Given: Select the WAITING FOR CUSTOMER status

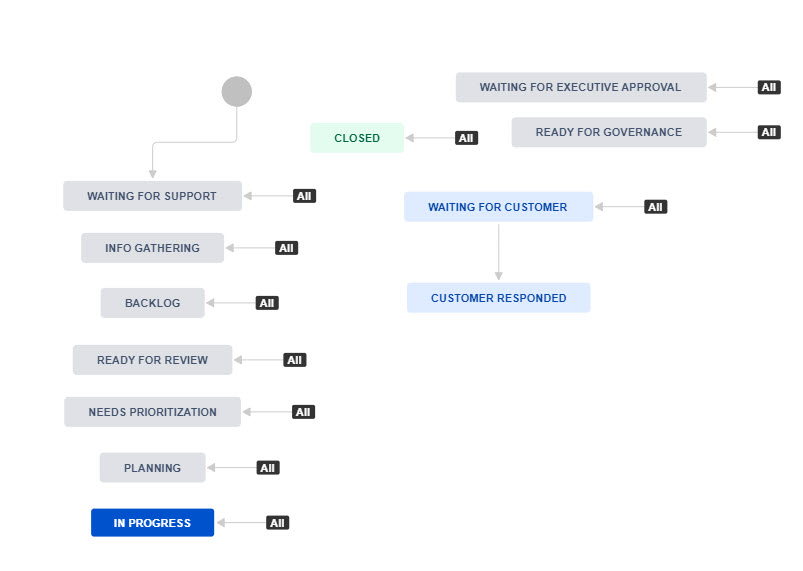Looking at the screenshot, I should tap(498, 207).
